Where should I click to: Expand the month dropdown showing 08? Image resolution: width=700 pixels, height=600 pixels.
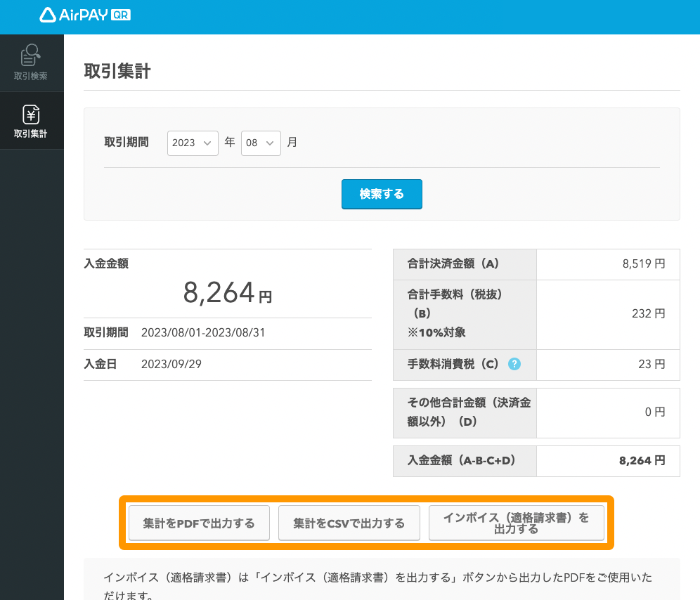pyautogui.click(x=261, y=143)
